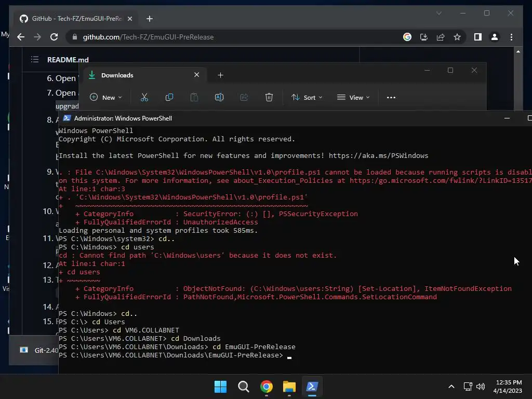Click PowerShell icon on taskbar

(312, 387)
